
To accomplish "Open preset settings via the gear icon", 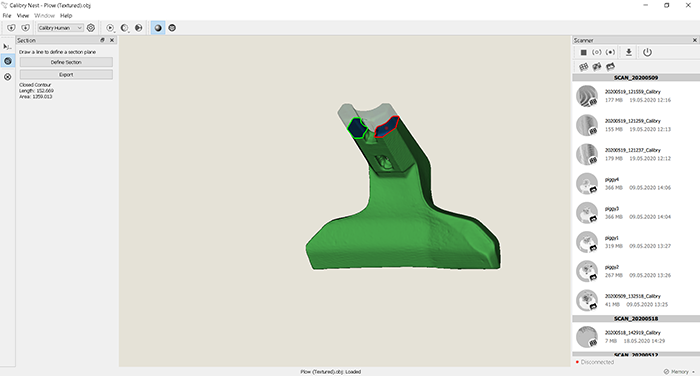I will tap(91, 28).
